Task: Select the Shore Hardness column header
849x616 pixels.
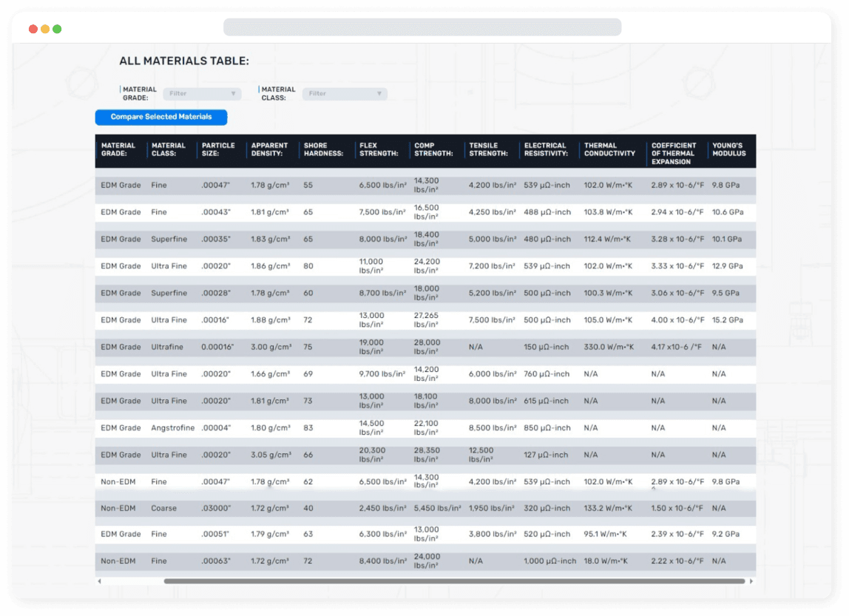Action: 323,149
